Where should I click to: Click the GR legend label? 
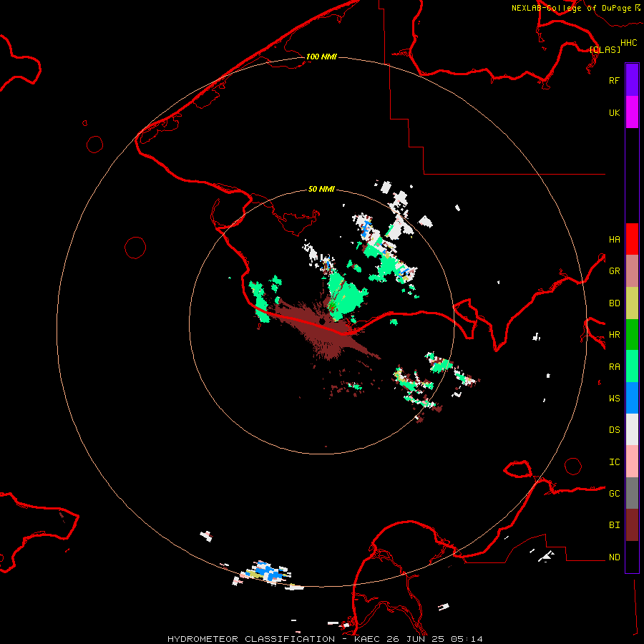(x=614, y=270)
